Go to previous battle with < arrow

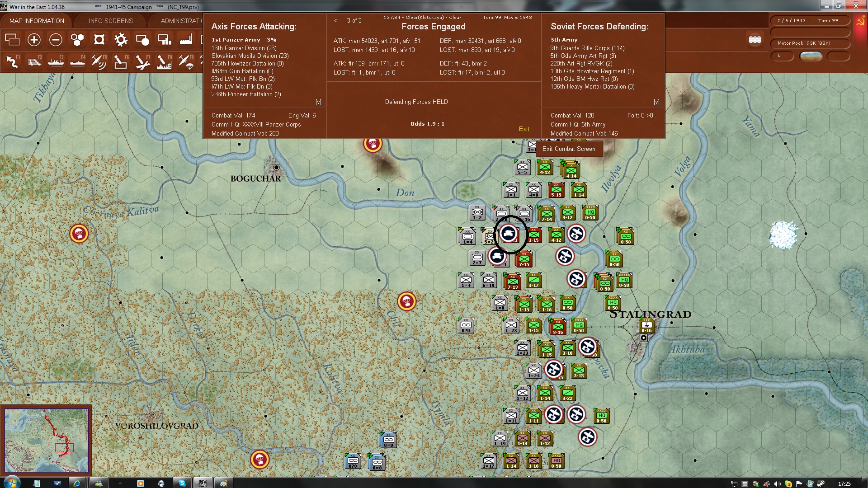click(x=335, y=20)
